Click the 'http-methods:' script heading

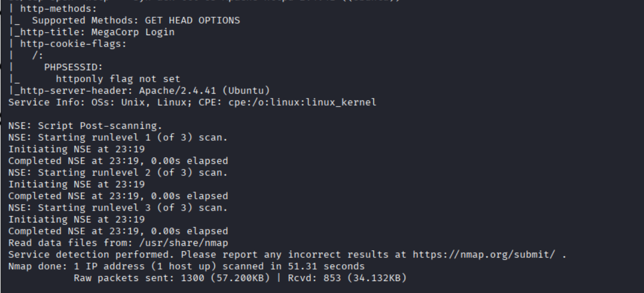[x=59, y=9]
